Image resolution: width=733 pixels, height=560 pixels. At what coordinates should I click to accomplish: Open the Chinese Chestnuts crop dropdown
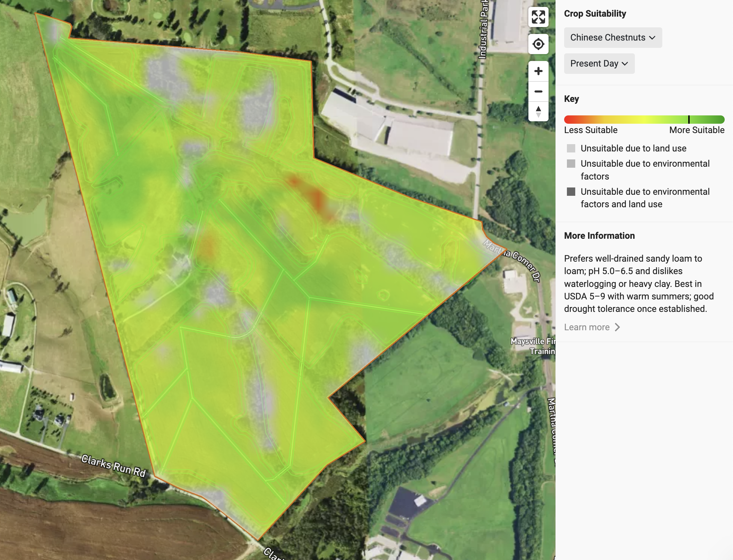point(612,37)
